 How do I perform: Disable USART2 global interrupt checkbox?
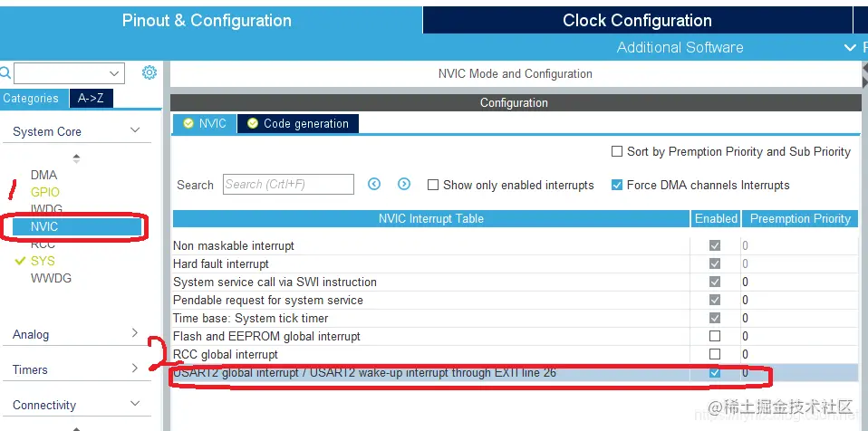click(715, 372)
